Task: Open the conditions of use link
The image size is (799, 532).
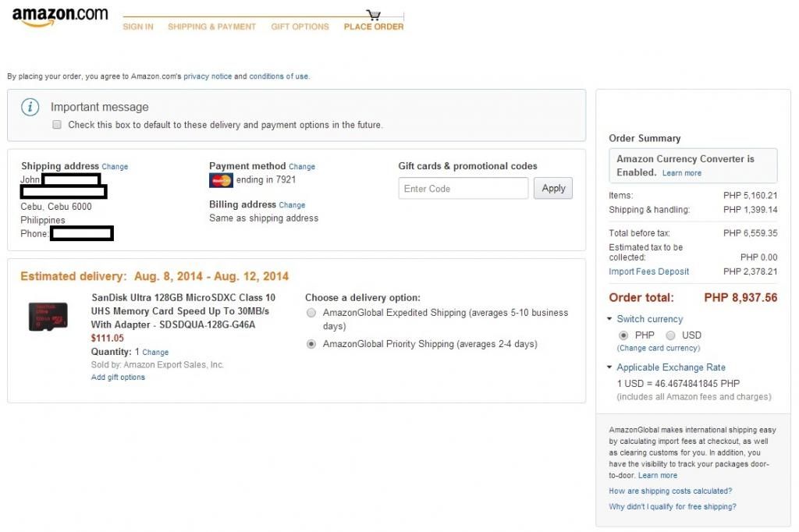Action: click(279, 76)
